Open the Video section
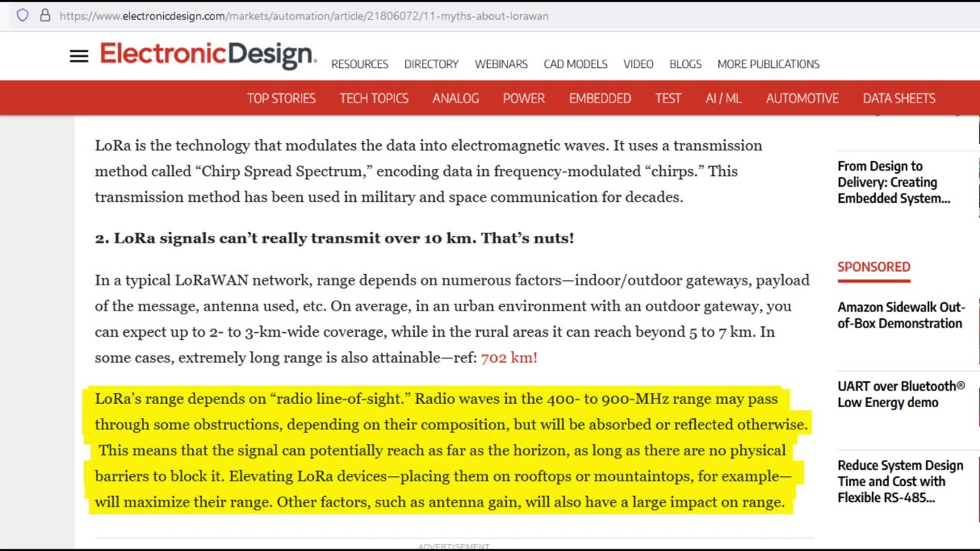The width and height of the screenshot is (980, 551). (639, 64)
